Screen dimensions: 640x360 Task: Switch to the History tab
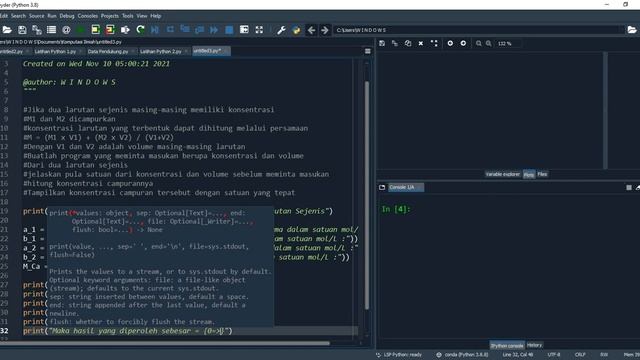pyautogui.click(x=535, y=345)
